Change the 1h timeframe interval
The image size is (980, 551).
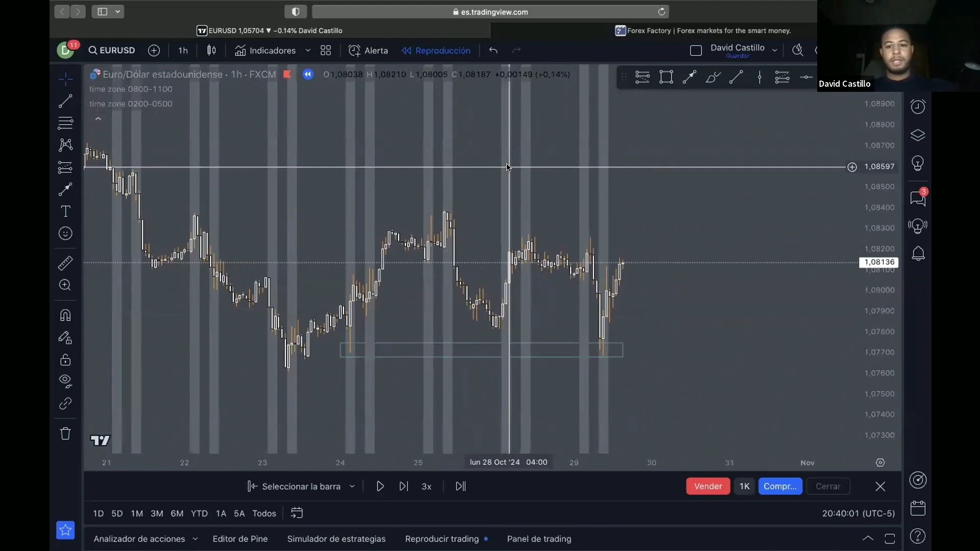183,51
